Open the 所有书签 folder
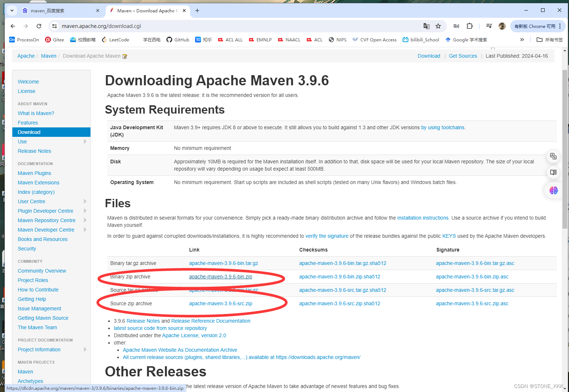Viewport: 569px width, 392px height. (x=550, y=40)
